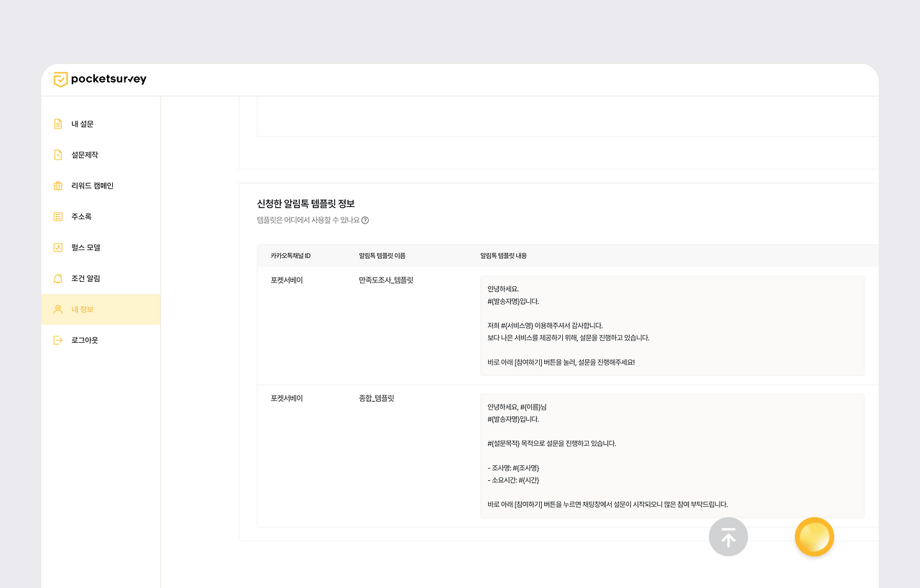Click the line ending 많은 참여 부탁드립니다.
This screenshot has width=920, height=588.
pyautogui.click(x=608, y=505)
